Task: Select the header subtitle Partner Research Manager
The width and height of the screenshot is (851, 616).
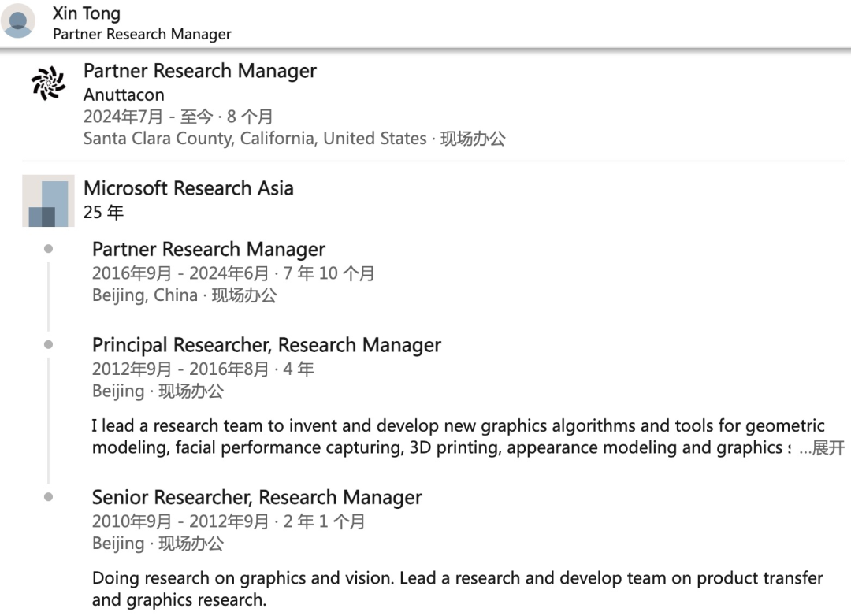Action: [x=142, y=34]
